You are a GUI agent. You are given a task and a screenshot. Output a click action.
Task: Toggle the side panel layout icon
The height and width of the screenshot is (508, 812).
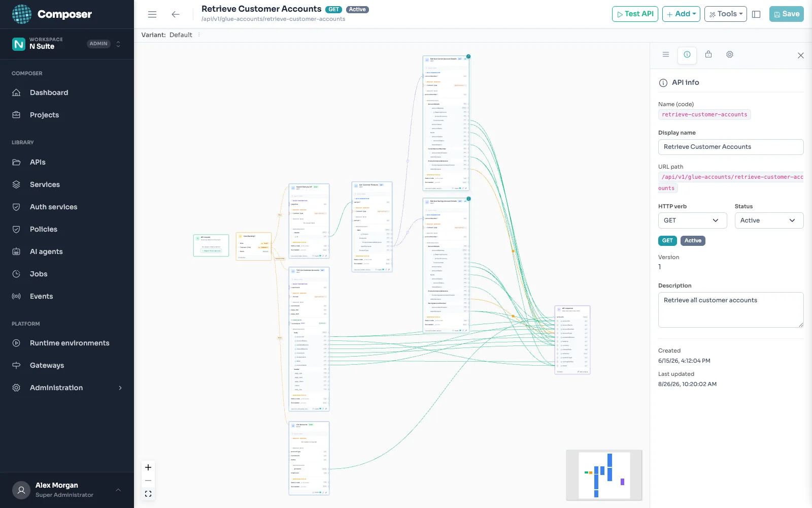click(756, 14)
